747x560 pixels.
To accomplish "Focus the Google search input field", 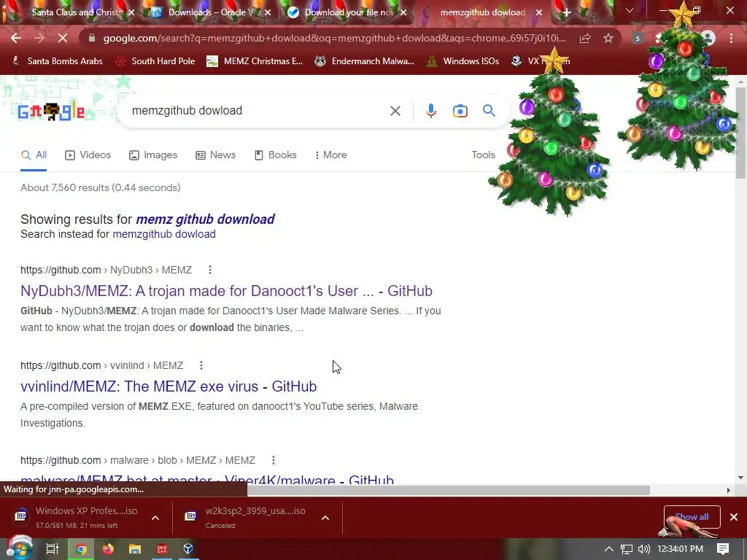I will [x=258, y=111].
